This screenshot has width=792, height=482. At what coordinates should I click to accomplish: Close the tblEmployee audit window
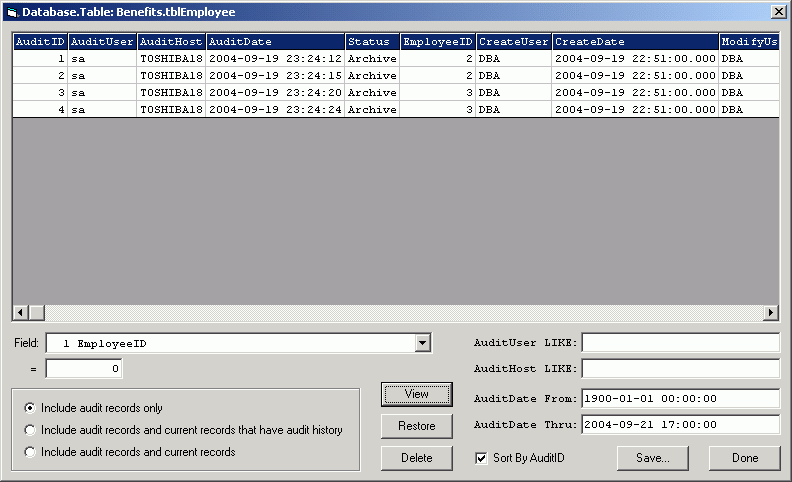tap(778, 12)
